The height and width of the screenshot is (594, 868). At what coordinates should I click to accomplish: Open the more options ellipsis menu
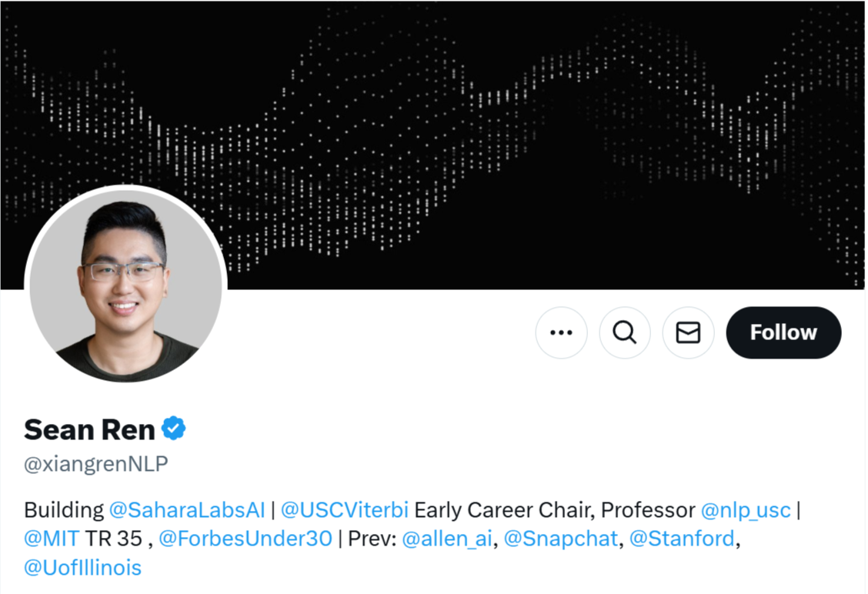561,332
